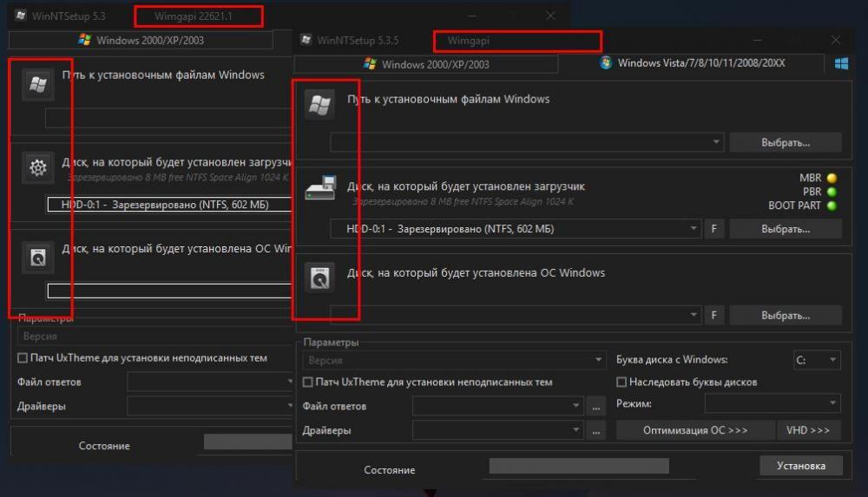The height and width of the screenshot is (497, 868).
Task: Expand the "Режим" dropdown
Action: point(772,404)
